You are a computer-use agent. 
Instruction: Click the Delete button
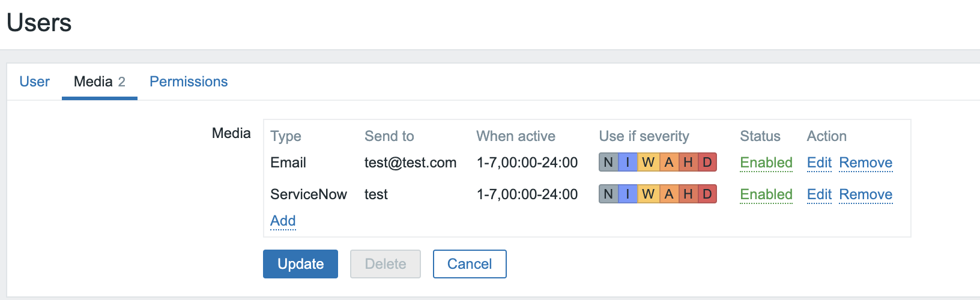click(386, 264)
